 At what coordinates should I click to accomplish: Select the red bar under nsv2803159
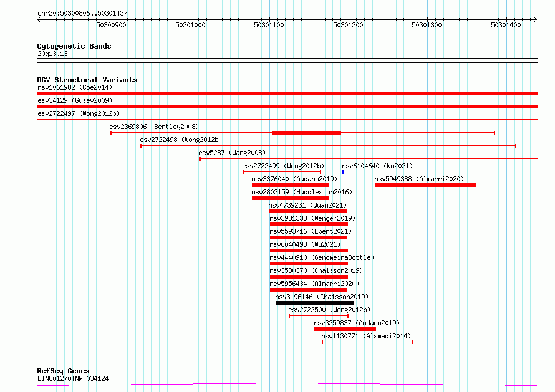click(291, 198)
